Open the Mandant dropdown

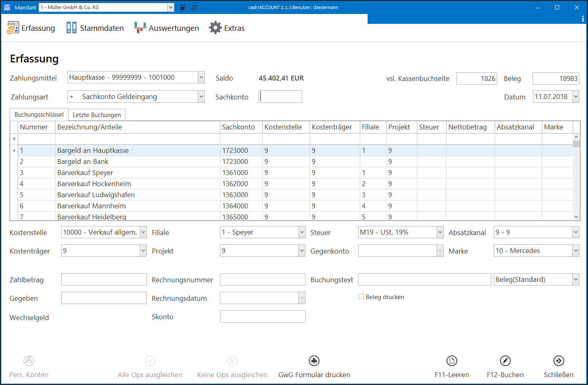coord(171,7)
